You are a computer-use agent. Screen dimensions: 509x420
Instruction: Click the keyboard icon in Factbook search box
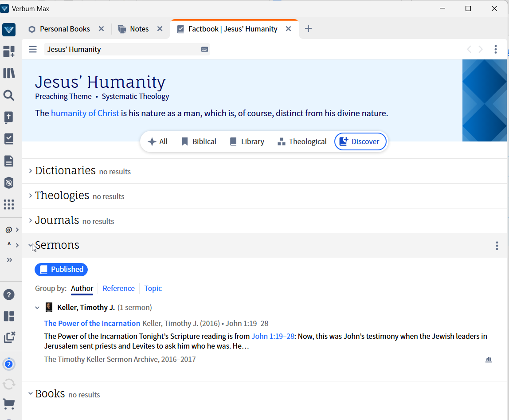[x=204, y=49]
